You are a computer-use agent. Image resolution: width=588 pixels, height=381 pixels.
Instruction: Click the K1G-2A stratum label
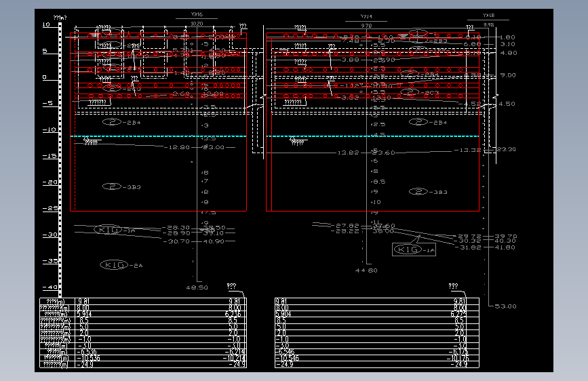(x=121, y=265)
